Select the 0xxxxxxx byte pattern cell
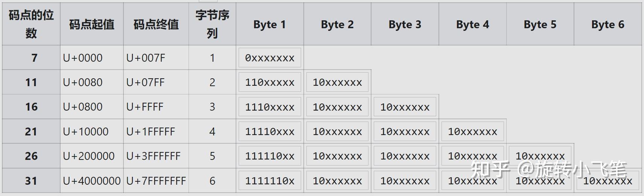Screen dimensions: 644x196 [x=269, y=58]
